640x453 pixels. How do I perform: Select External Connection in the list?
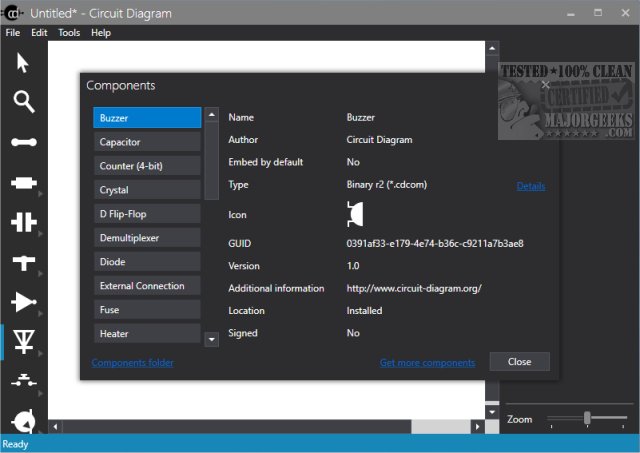coord(147,286)
